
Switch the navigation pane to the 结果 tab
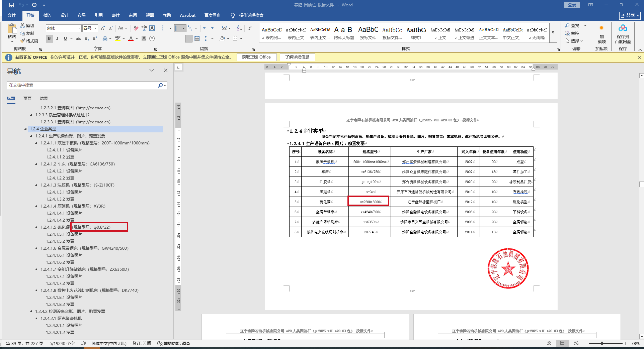click(x=44, y=98)
